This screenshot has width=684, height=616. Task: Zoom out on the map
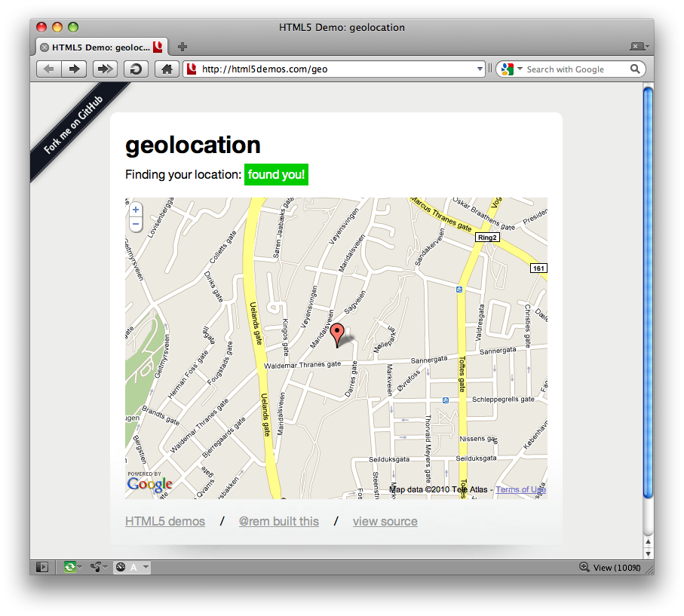tap(136, 224)
